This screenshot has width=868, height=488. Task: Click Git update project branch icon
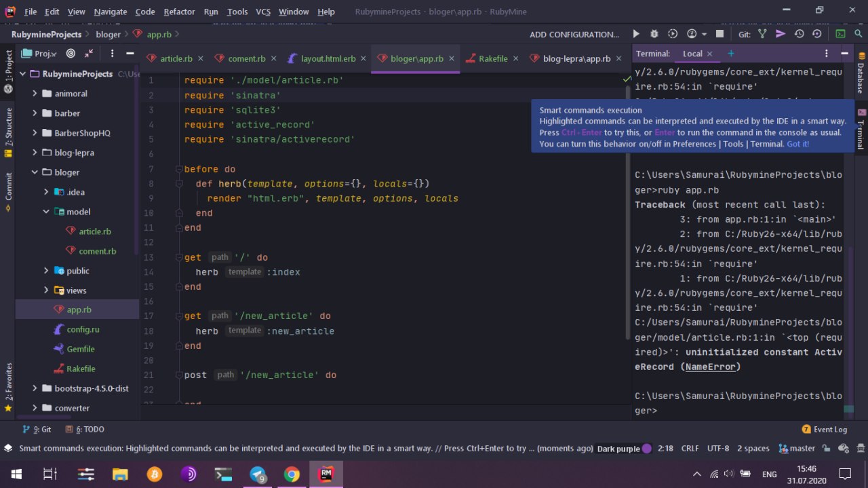pyautogui.click(x=763, y=34)
